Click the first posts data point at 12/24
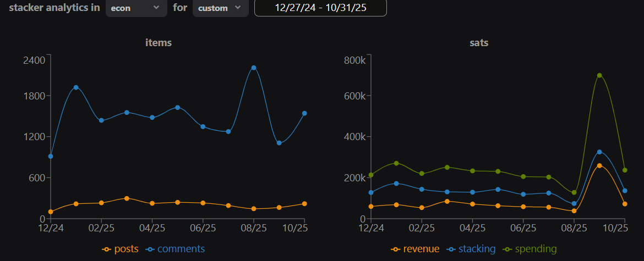Viewport: 644px width, 261px height. tap(51, 212)
